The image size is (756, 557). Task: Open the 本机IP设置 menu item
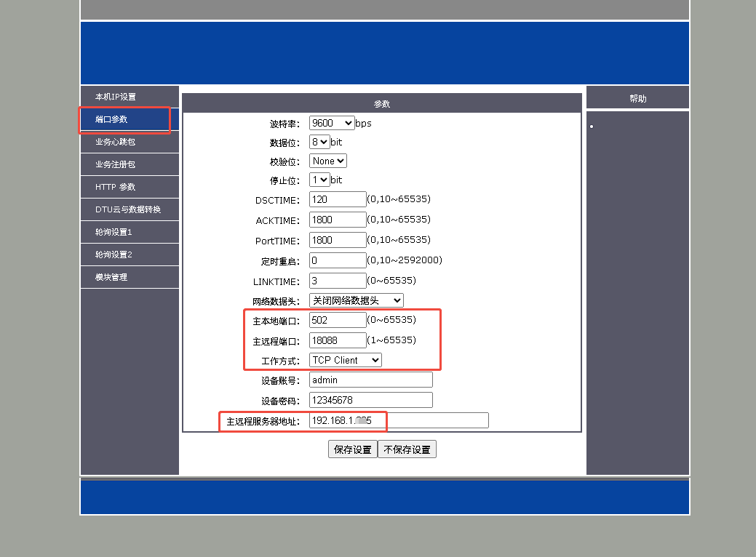coord(116,97)
